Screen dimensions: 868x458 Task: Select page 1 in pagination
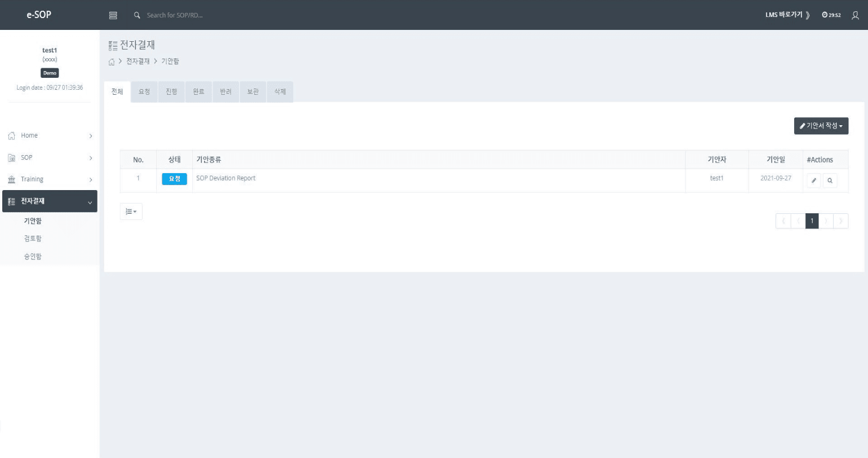point(812,221)
